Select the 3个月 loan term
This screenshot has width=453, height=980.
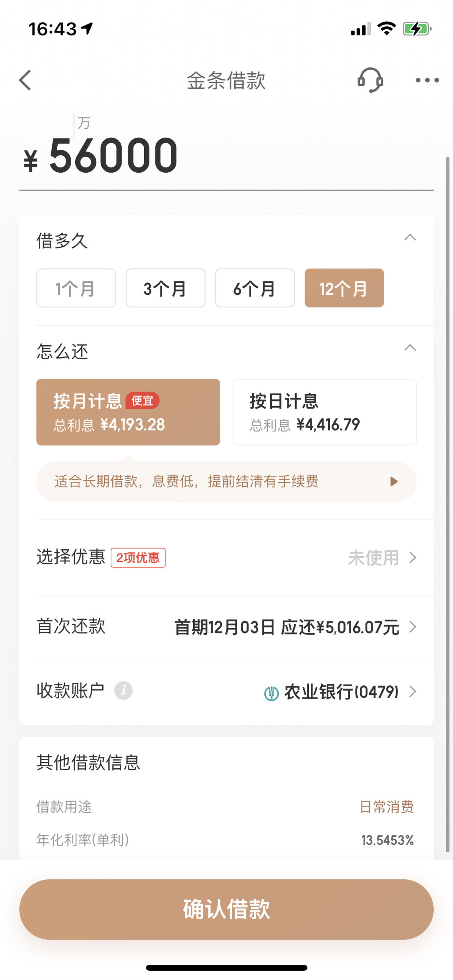coord(165,288)
